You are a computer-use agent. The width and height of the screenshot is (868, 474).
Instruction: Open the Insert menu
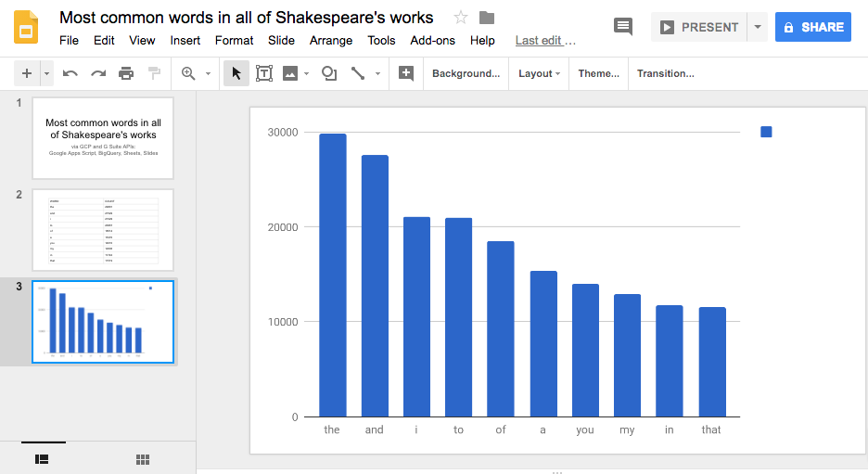185,40
